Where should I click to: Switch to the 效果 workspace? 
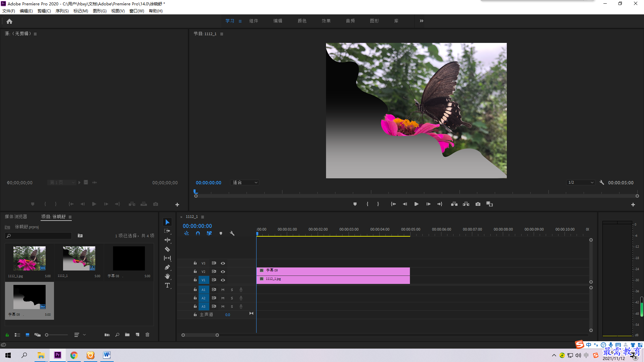(326, 21)
